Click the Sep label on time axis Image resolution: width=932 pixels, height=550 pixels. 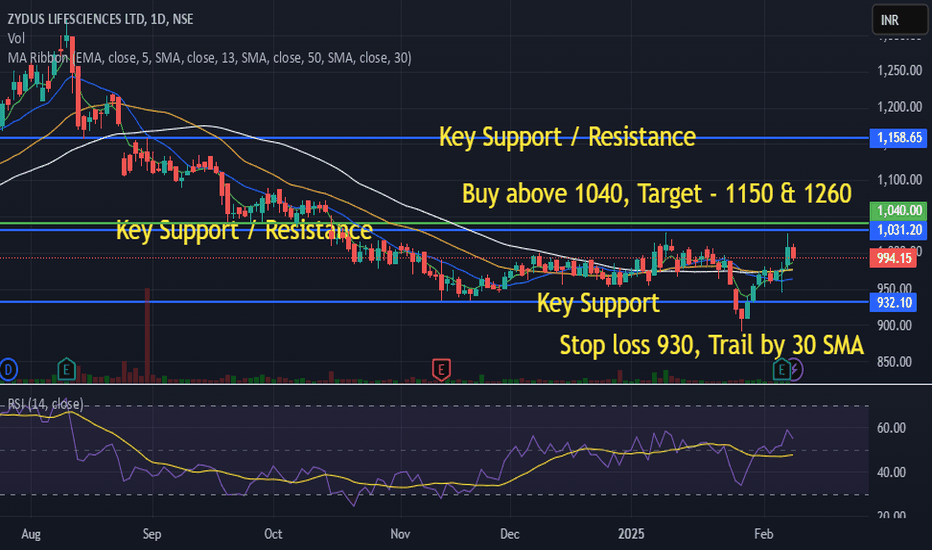152,534
